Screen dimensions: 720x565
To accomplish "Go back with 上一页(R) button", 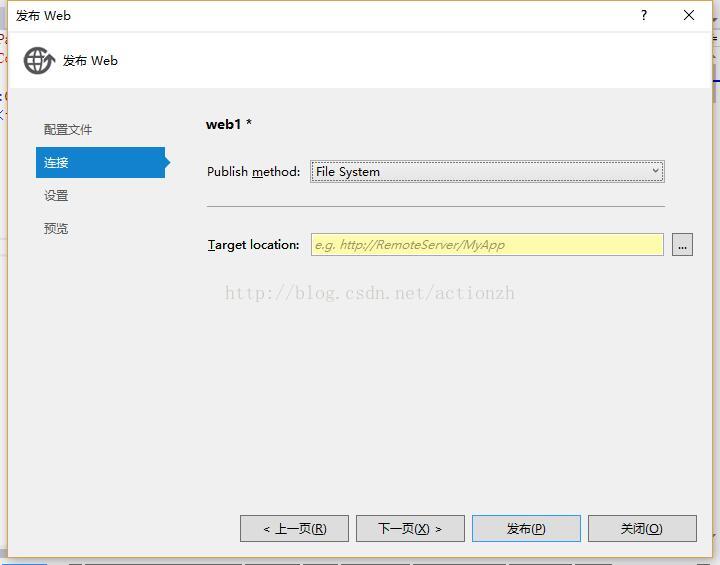I will point(294,528).
